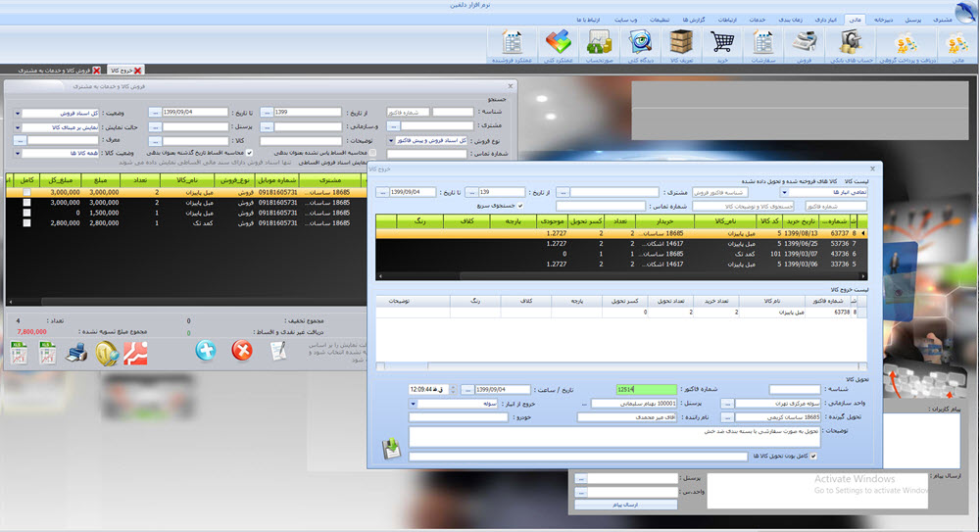Click first XLS export icon in sales window
Image resolution: width=980 pixels, height=532 pixels.
point(19,354)
